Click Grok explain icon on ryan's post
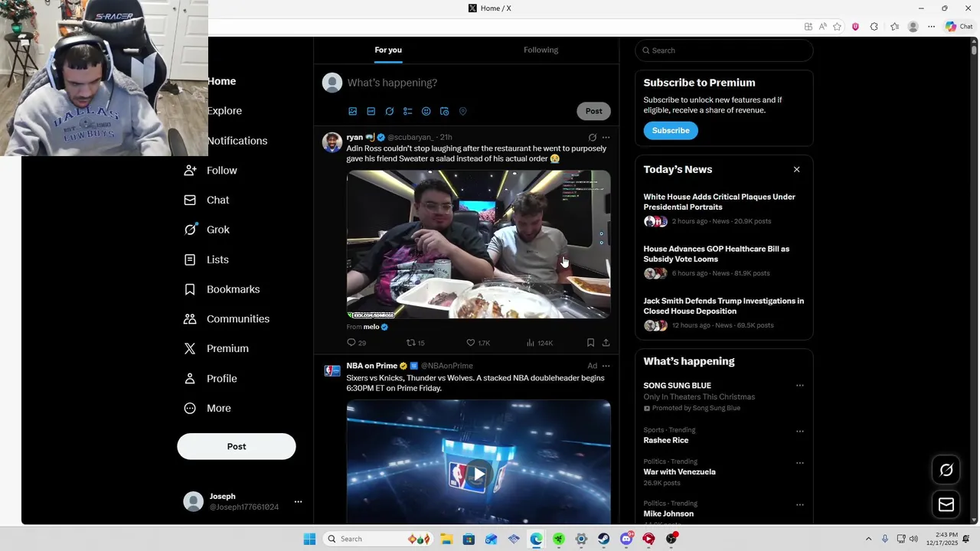 point(592,138)
